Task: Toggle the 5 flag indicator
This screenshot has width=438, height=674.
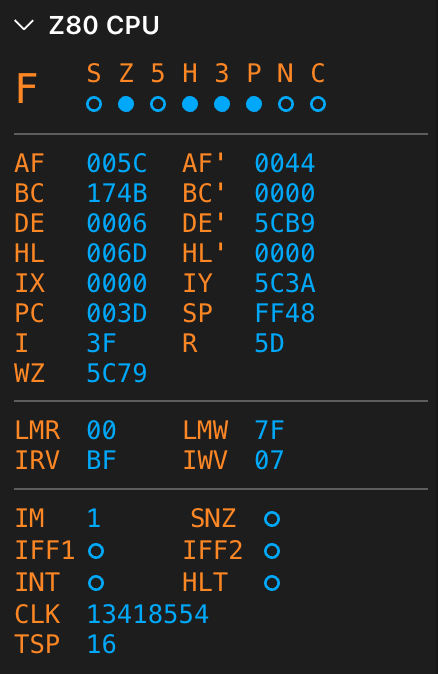Action: point(158,104)
